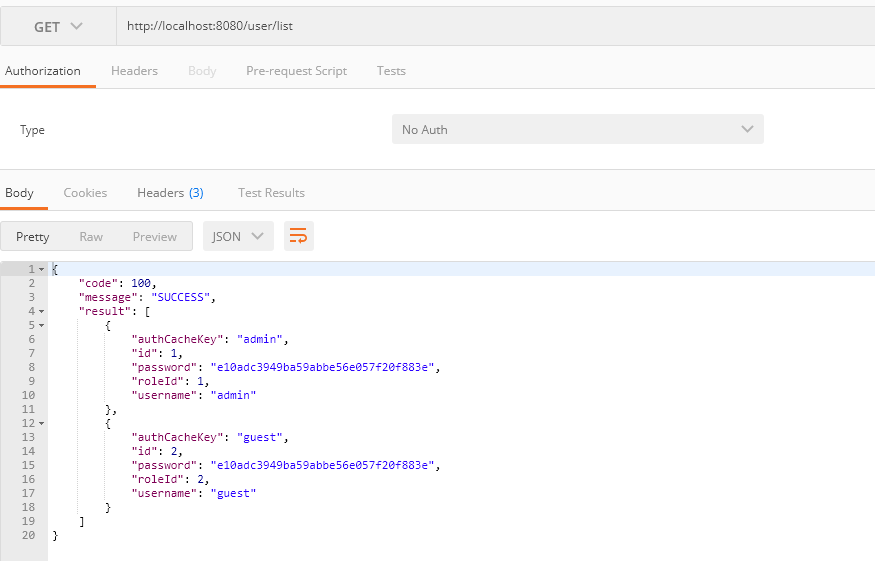Switch response view to Raw
This screenshot has width=875, height=561.
coord(91,236)
